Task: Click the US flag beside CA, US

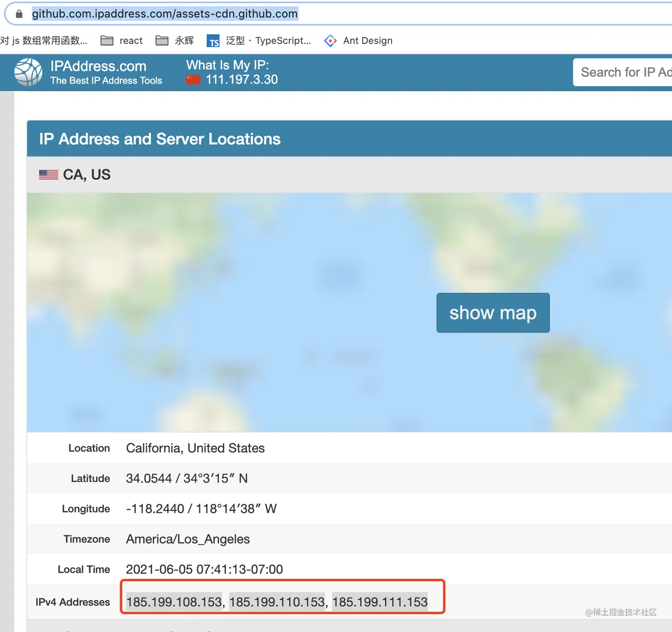Action: 48,175
